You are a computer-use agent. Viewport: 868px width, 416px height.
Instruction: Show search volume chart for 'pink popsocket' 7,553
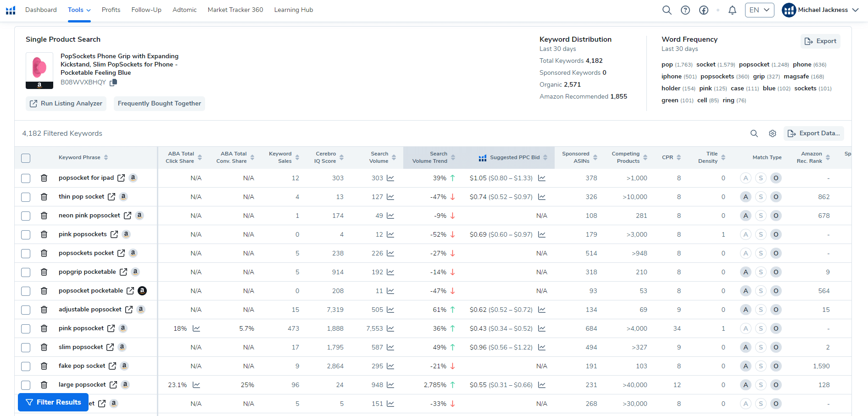[390, 328]
